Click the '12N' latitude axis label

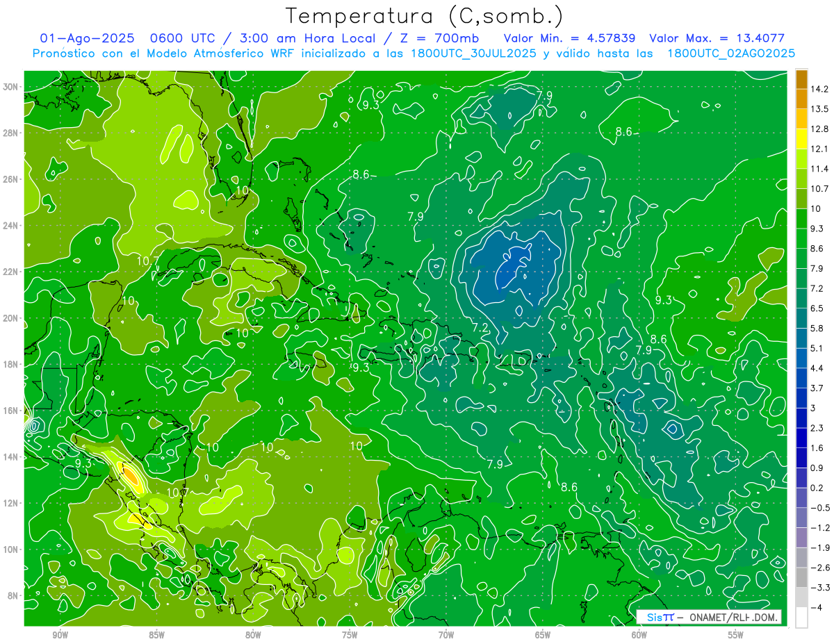[x=11, y=503]
